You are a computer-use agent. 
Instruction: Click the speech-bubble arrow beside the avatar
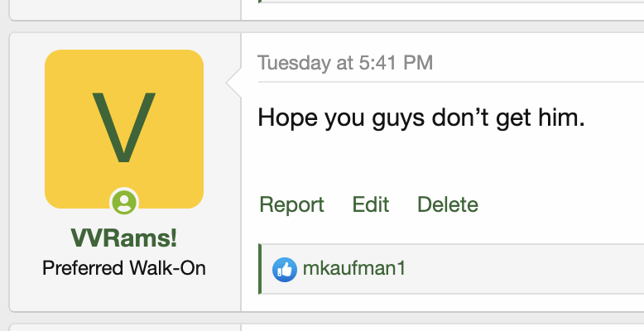(x=233, y=83)
